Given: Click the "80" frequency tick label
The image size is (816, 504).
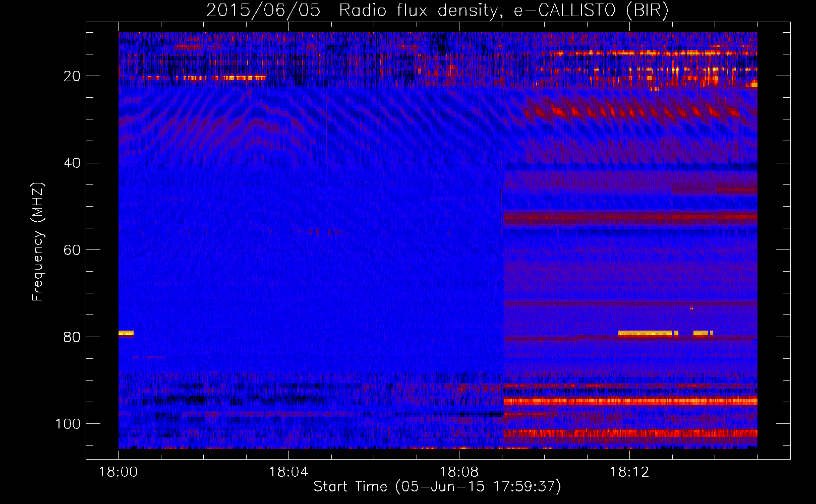Looking at the screenshot, I should coord(73,337).
